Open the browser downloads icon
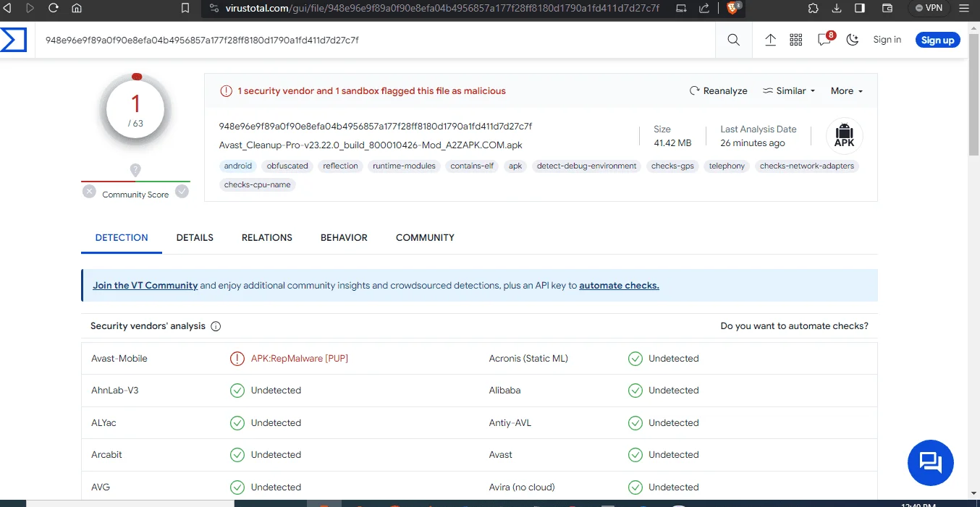The height and width of the screenshot is (507, 980). coord(837,8)
